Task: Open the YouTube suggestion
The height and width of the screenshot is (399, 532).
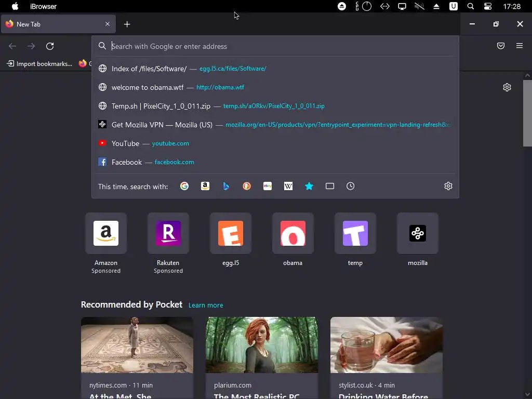Action: tap(275, 143)
